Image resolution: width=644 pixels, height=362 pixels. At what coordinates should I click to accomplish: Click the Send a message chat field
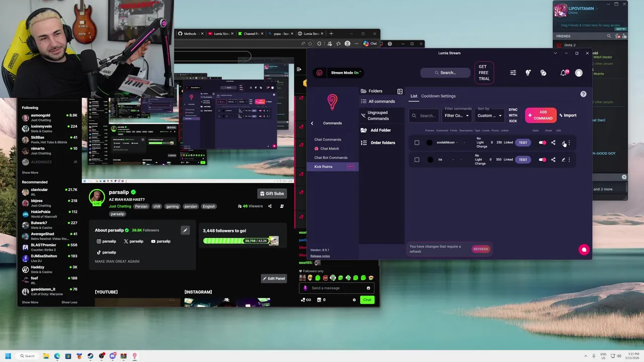(336, 288)
